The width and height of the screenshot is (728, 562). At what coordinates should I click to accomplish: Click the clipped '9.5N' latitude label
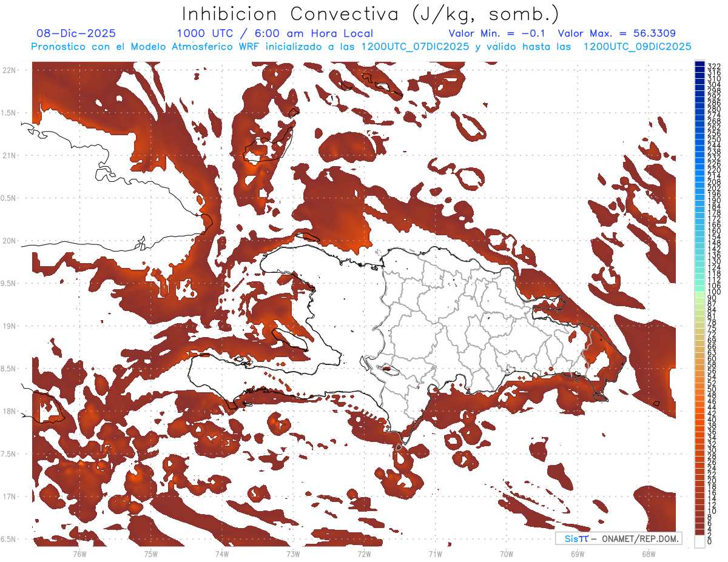point(8,284)
